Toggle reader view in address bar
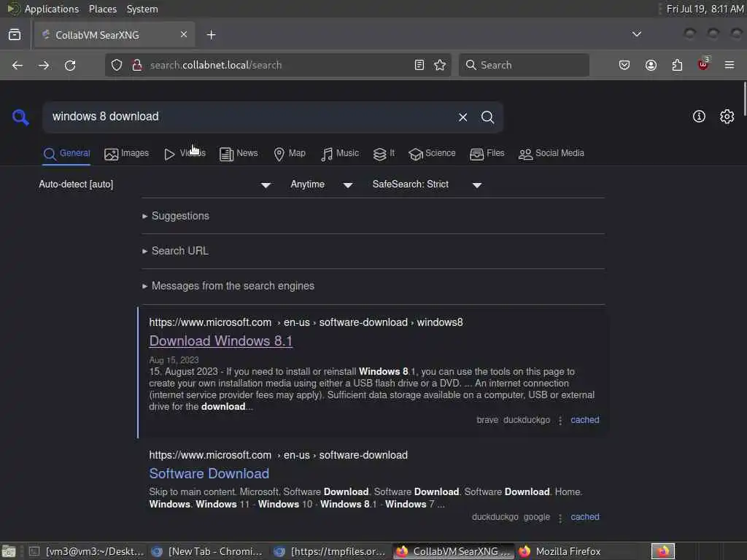The width and height of the screenshot is (747, 560). (x=419, y=65)
